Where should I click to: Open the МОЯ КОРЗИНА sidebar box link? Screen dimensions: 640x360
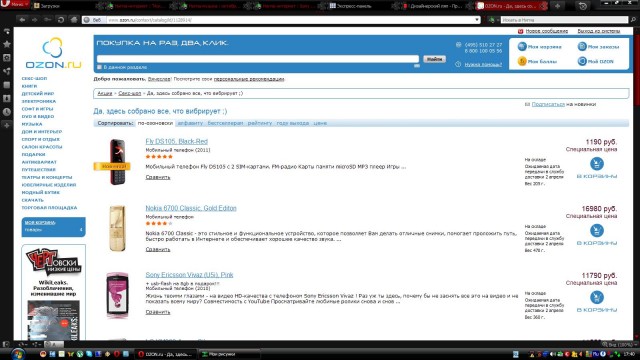point(40,222)
